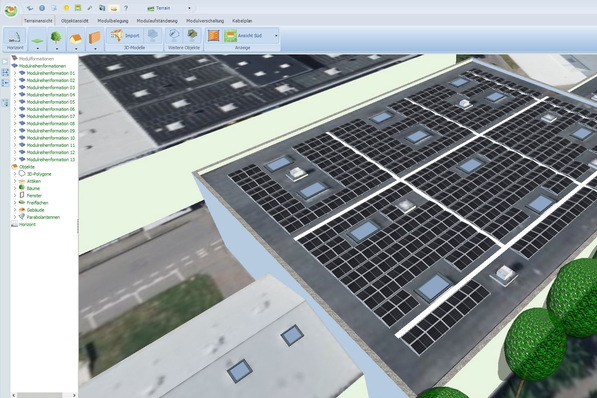Image resolution: width=597 pixels, height=398 pixels.
Task: Select the Modulreihenformationen tree node
Action: pos(42,66)
